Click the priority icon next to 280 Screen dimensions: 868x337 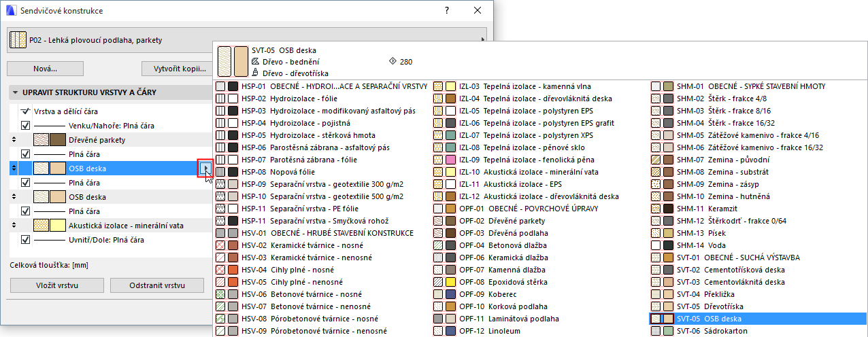(392, 62)
